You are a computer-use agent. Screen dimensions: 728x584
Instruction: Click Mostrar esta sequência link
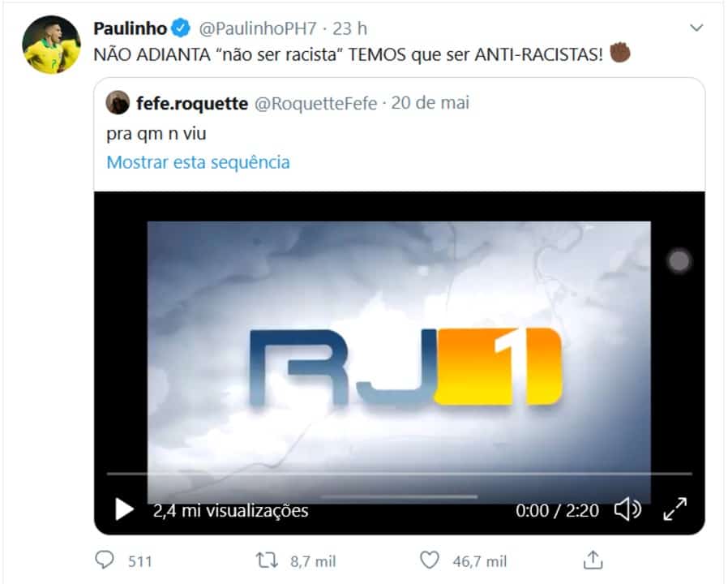click(x=199, y=162)
